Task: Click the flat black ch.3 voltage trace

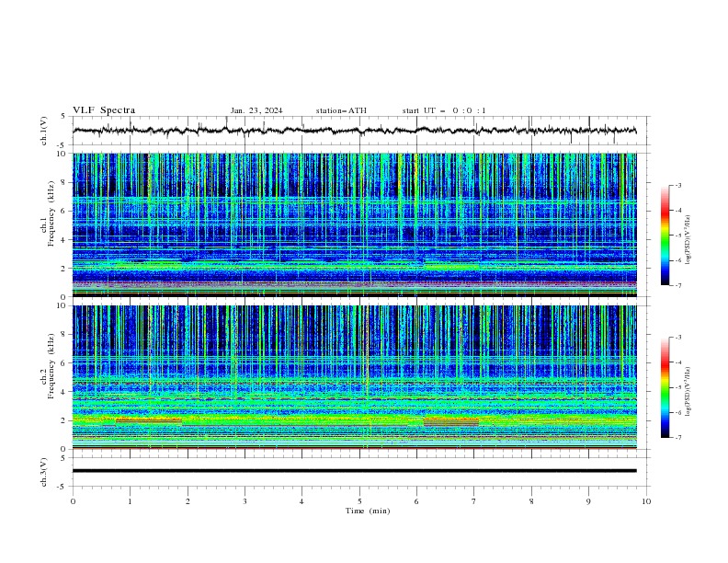Action: point(354,471)
